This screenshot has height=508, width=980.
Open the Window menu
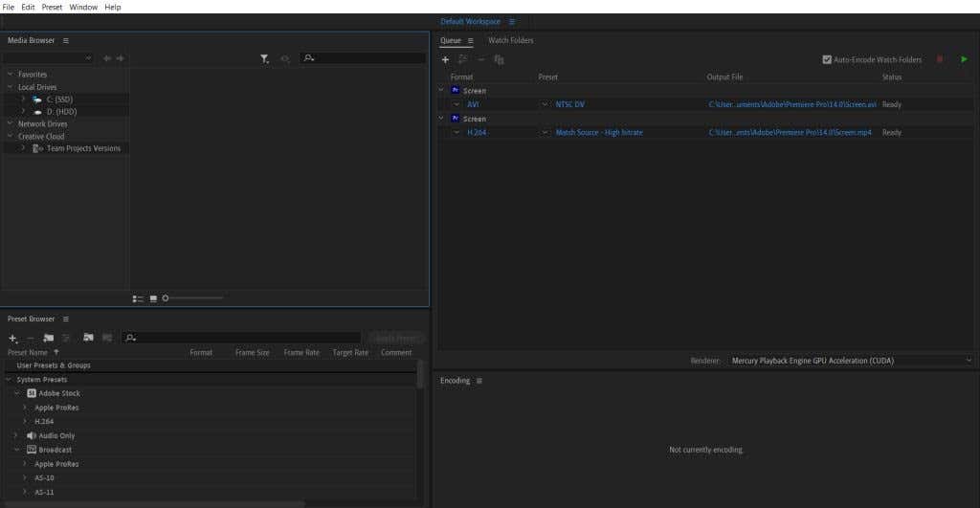click(83, 7)
